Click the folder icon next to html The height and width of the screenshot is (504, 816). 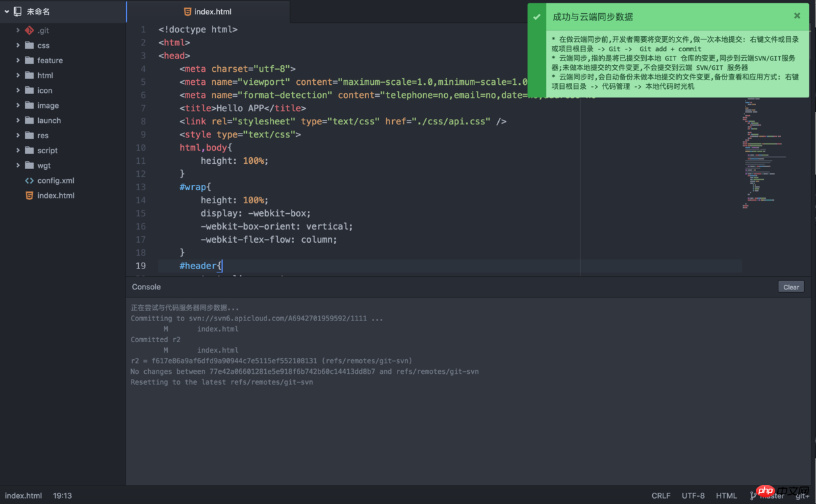coord(29,76)
